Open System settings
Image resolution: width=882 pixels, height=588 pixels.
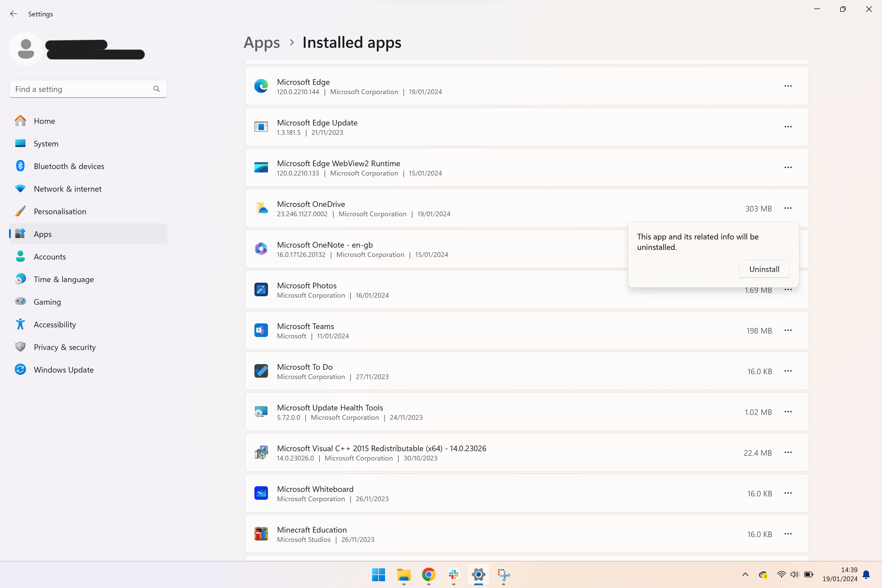point(88,144)
